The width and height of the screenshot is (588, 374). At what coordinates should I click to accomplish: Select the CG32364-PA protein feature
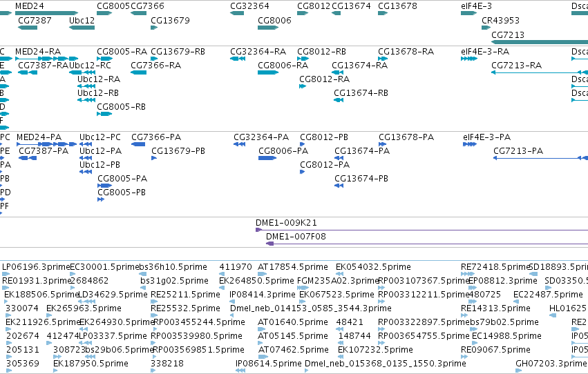[x=240, y=144]
